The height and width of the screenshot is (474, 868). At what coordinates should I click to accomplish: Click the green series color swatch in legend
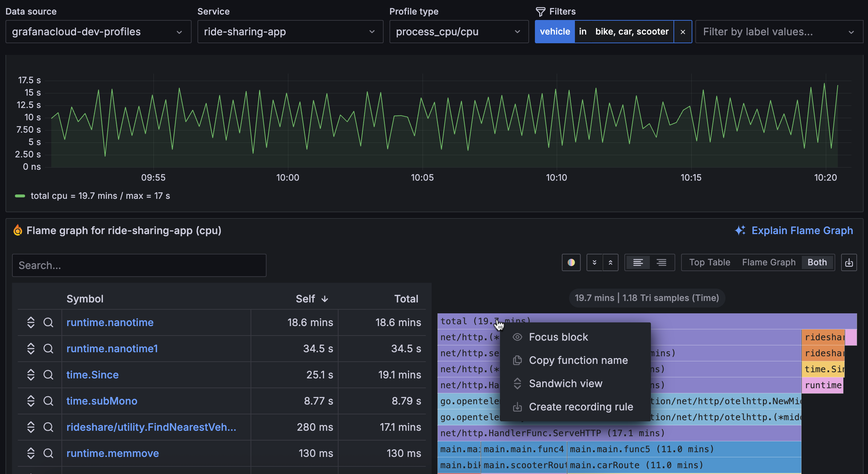point(20,196)
